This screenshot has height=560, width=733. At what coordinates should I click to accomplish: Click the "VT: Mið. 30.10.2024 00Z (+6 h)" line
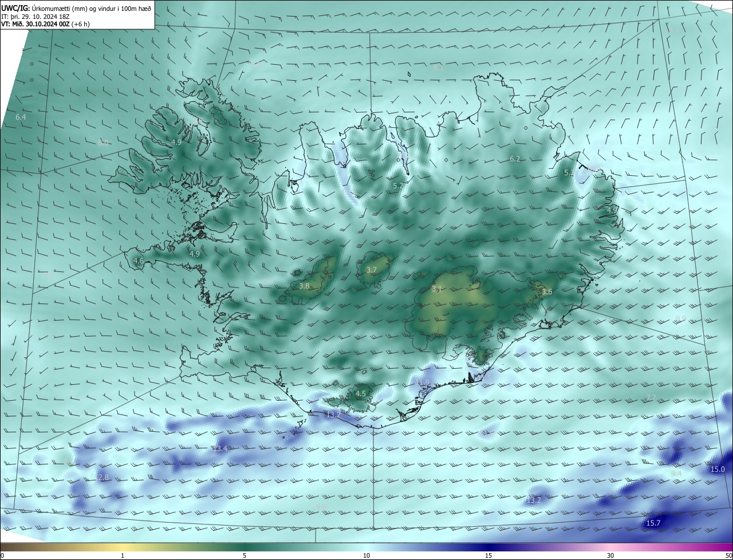coord(45,24)
